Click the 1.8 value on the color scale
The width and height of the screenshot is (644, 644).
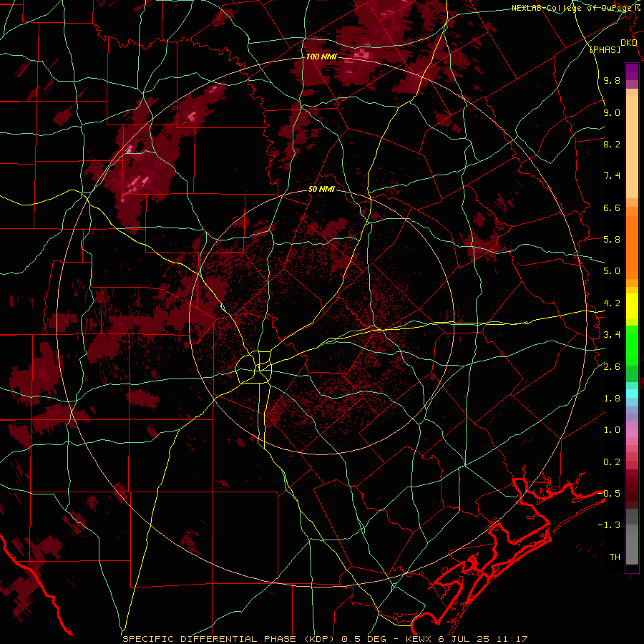[x=612, y=399]
